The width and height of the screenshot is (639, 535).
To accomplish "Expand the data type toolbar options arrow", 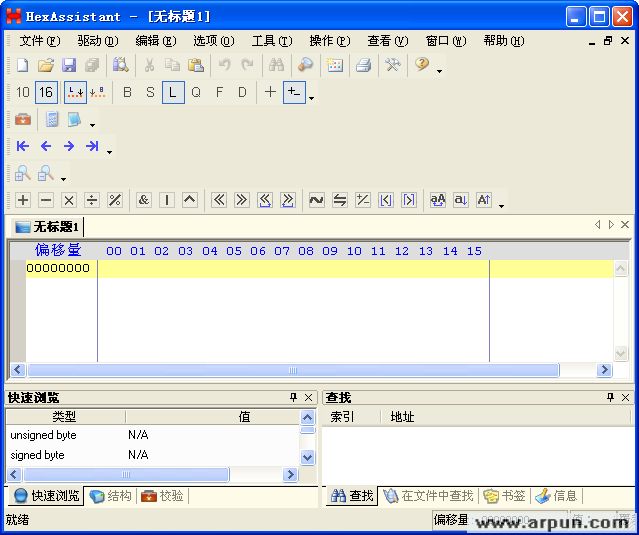I will 311,98.
